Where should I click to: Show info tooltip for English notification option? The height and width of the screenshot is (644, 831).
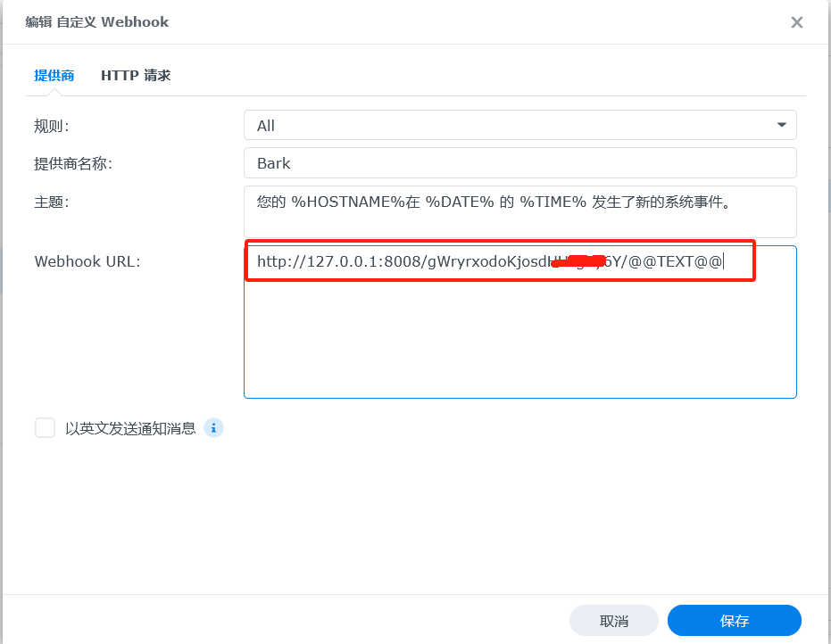point(213,428)
